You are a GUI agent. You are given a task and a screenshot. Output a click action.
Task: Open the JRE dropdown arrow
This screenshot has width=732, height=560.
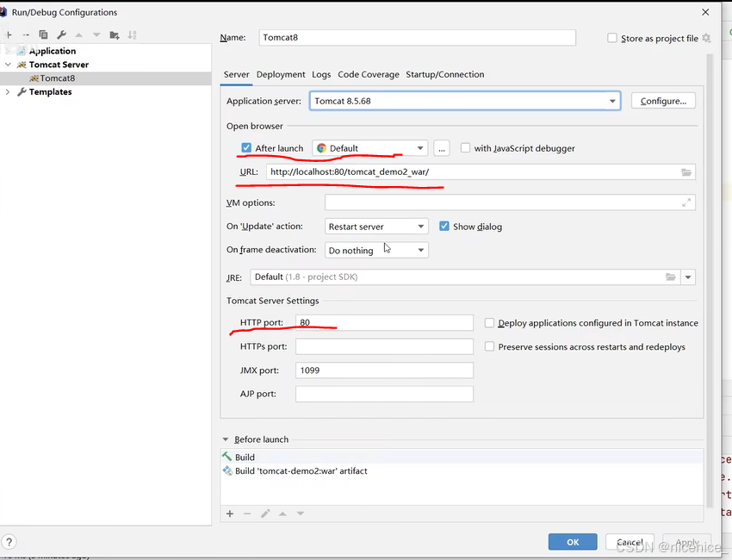click(x=688, y=277)
